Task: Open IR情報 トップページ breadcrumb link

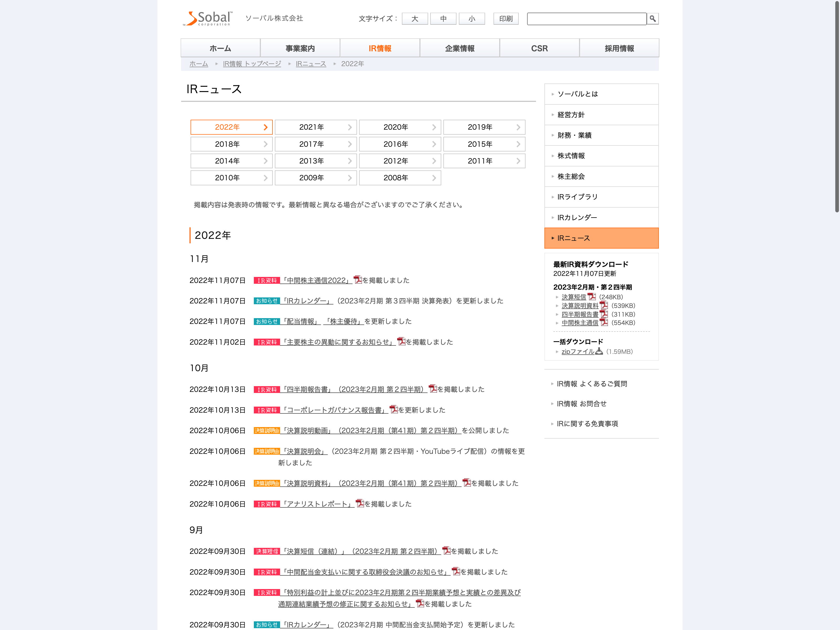Action: 252,64
